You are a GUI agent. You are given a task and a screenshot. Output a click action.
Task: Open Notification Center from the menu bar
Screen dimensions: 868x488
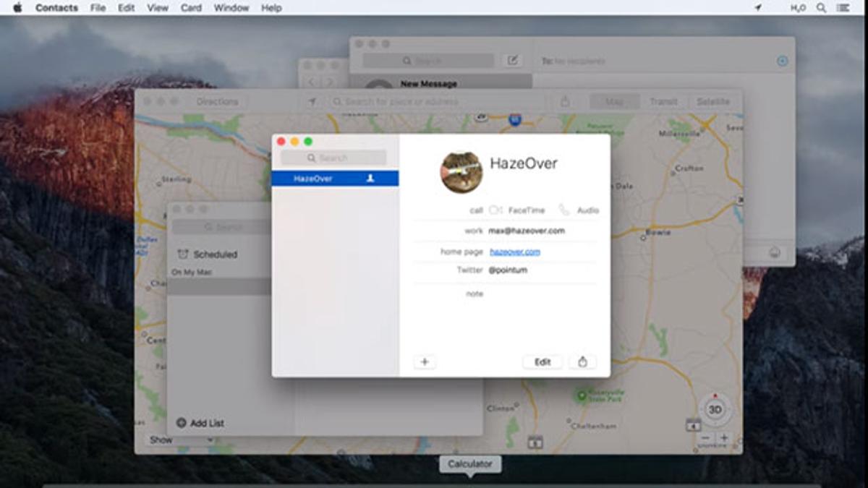843,8
